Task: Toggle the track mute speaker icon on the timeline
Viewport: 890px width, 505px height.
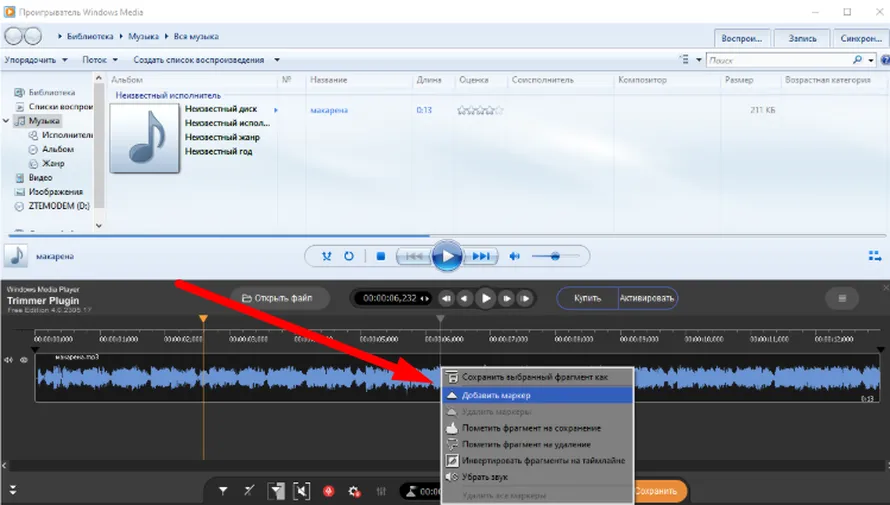Action: 9,360
